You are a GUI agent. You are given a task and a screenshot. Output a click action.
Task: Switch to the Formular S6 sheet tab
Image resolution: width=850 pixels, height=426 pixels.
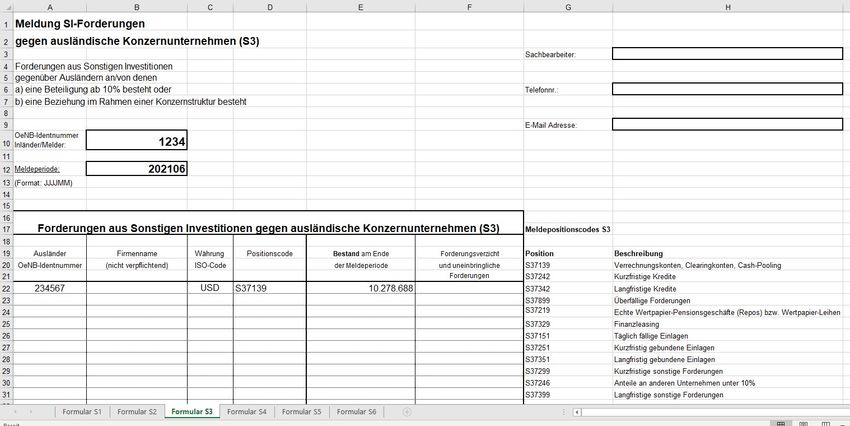356,411
